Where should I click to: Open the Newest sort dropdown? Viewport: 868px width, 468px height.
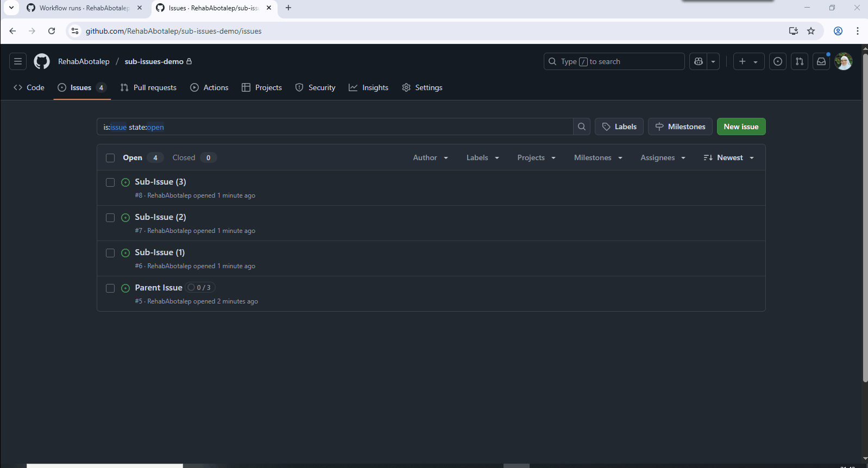729,157
